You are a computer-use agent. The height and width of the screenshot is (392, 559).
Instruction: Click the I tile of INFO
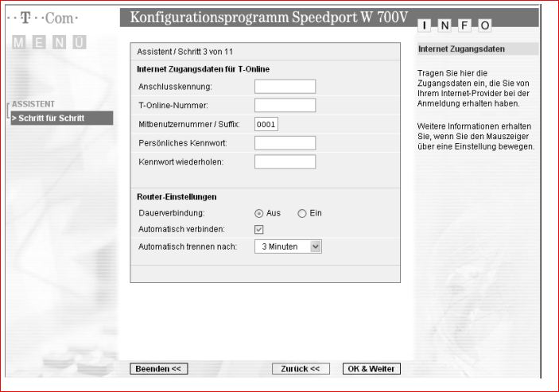[425, 25]
